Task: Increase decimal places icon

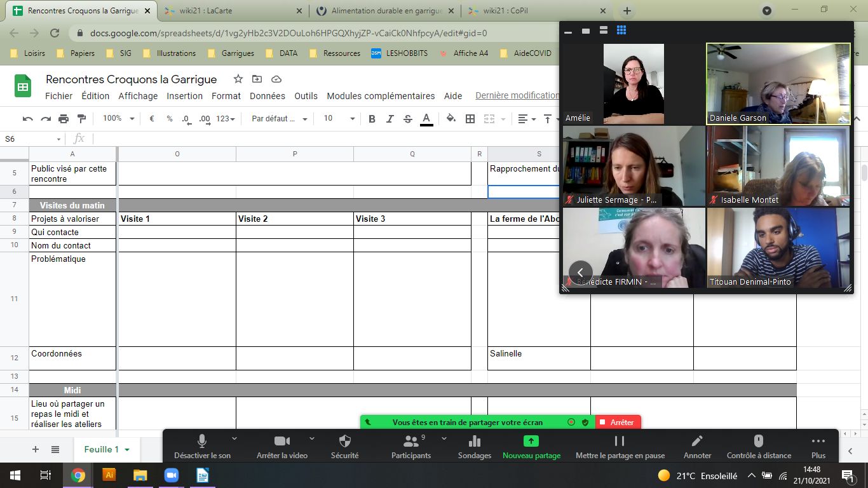Action: pos(205,119)
